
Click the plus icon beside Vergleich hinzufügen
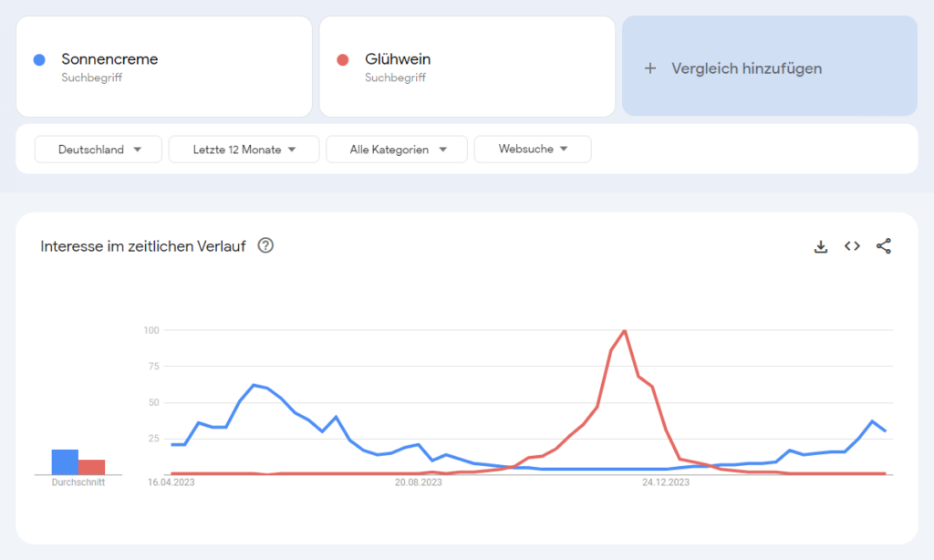pos(649,67)
